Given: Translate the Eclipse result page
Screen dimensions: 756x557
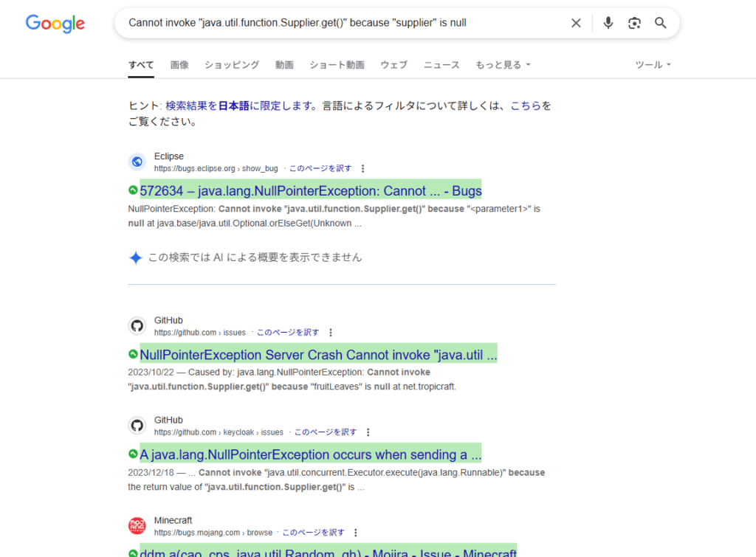Looking at the screenshot, I should (320, 169).
